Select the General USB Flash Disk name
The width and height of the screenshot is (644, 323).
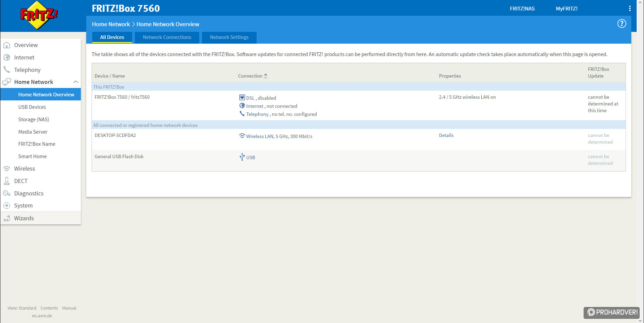[x=119, y=156]
